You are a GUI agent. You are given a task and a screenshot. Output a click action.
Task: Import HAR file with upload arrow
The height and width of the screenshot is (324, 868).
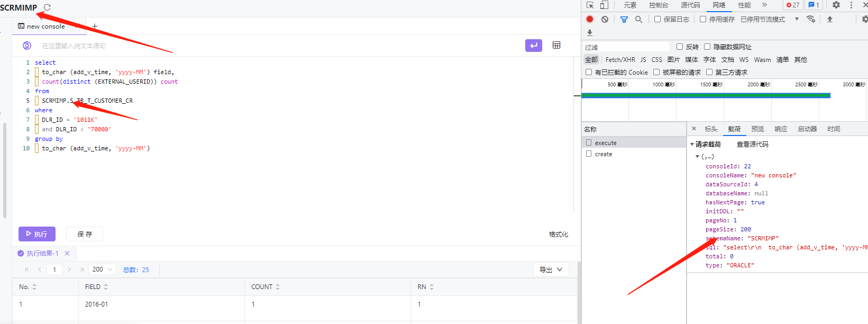pos(830,19)
